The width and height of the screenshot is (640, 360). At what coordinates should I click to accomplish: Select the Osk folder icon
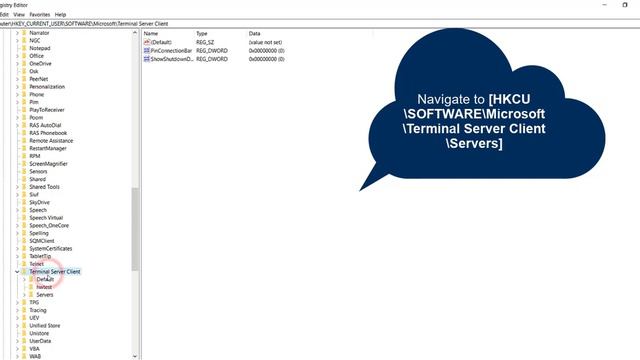(24, 71)
